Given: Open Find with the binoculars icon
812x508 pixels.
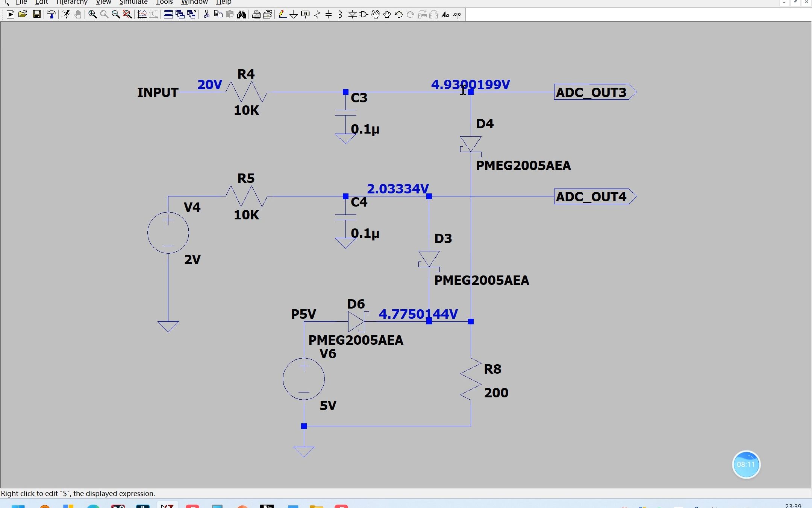Looking at the screenshot, I should pyautogui.click(x=241, y=15).
